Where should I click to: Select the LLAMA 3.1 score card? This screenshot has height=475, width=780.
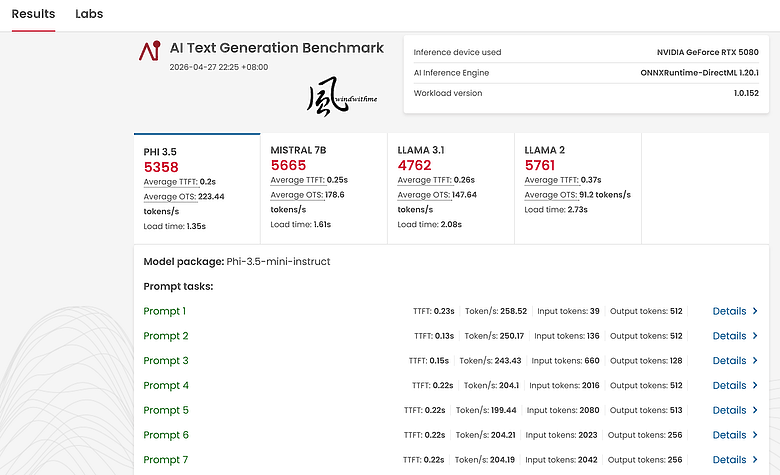click(451, 189)
